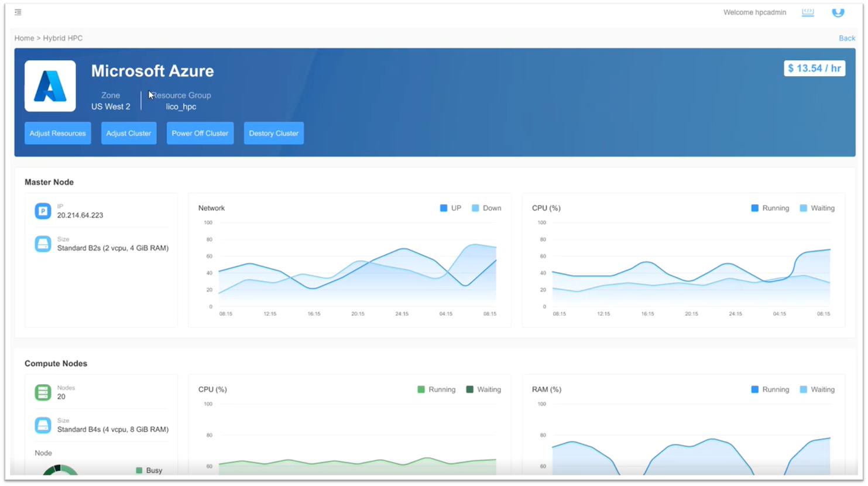Open the user profile avatar icon

click(x=838, y=12)
